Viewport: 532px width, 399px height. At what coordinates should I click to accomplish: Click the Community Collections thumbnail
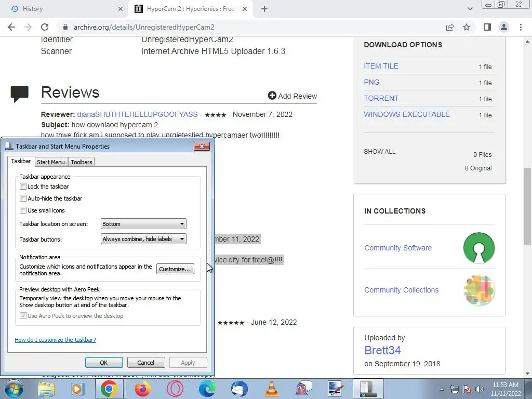click(x=478, y=290)
